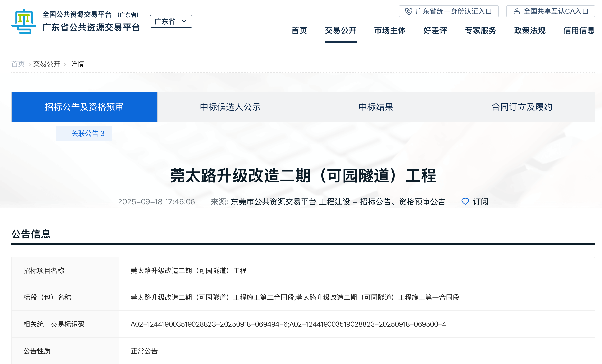Open the 市场主体 navigation menu
The width and height of the screenshot is (602, 364).
pyautogui.click(x=390, y=30)
